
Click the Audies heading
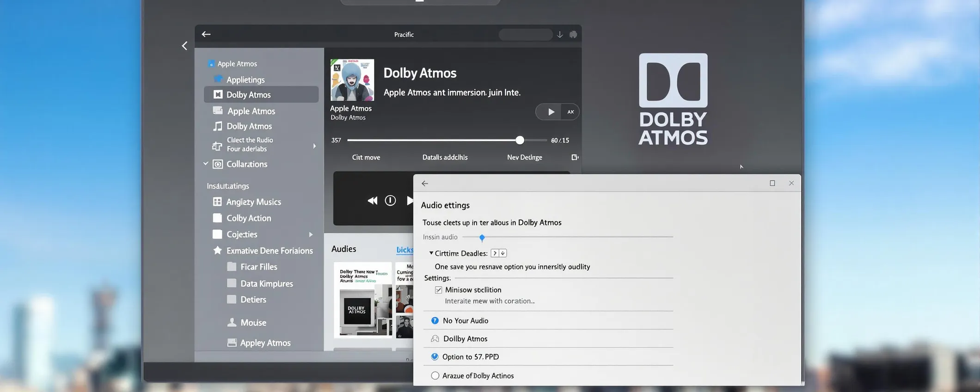tap(343, 249)
